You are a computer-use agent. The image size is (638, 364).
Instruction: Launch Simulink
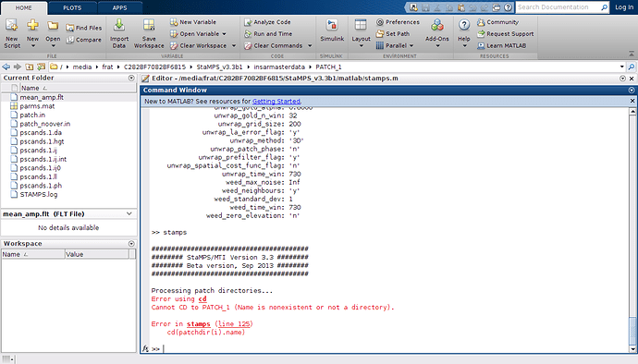coord(332,30)
